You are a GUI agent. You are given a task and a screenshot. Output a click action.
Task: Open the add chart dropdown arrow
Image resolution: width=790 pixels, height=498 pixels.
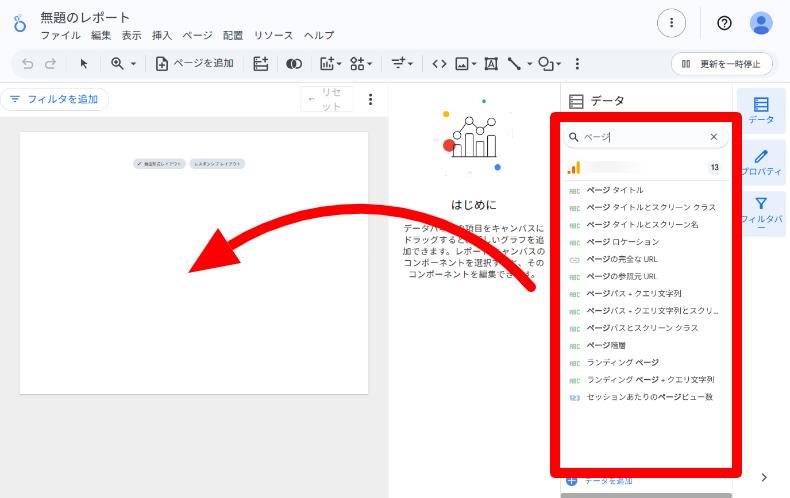pos(339,64)
